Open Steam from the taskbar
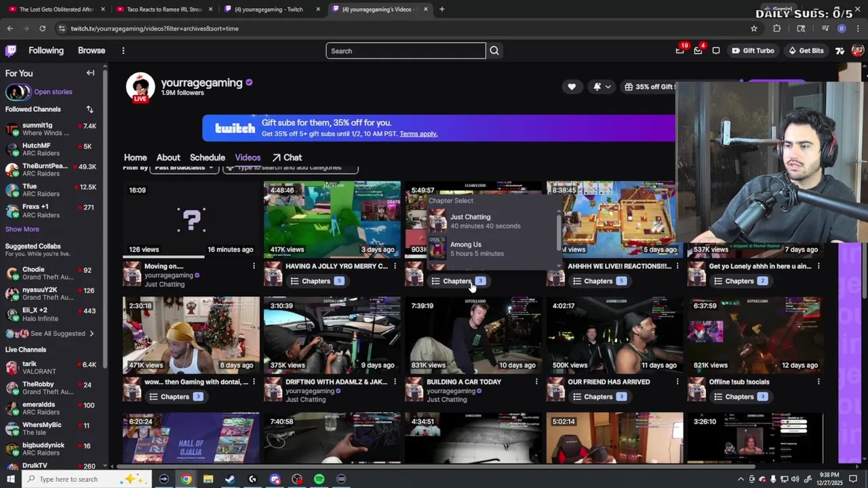This screenshot has width=868, height=488. [231, 479]
